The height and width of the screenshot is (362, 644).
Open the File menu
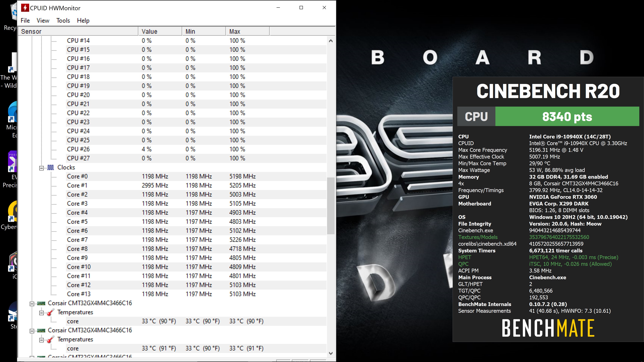coord(25,20)
